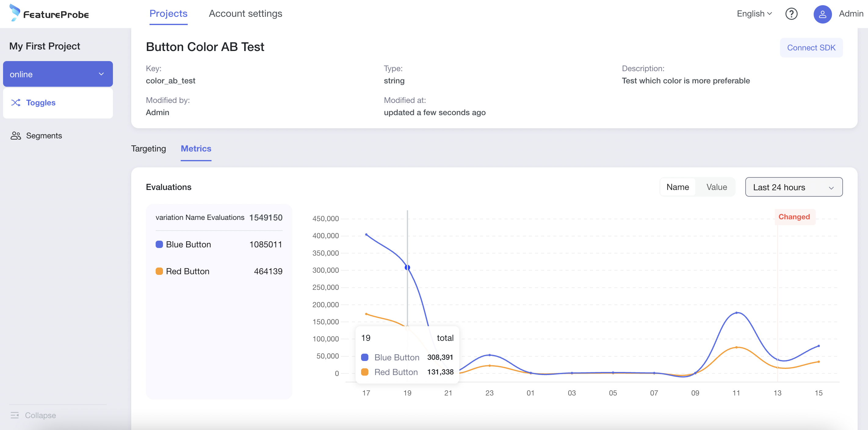Click the Collapse sidebar menu icon
The width and height of the screenshot is (868, 430).
click(x=15, y=415)
